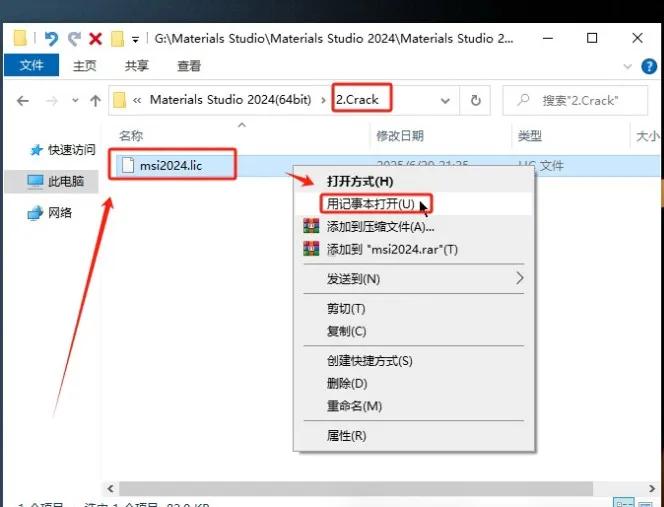Click the new folder icon in title bar
The image size is (664, 507).
(117, 39)
